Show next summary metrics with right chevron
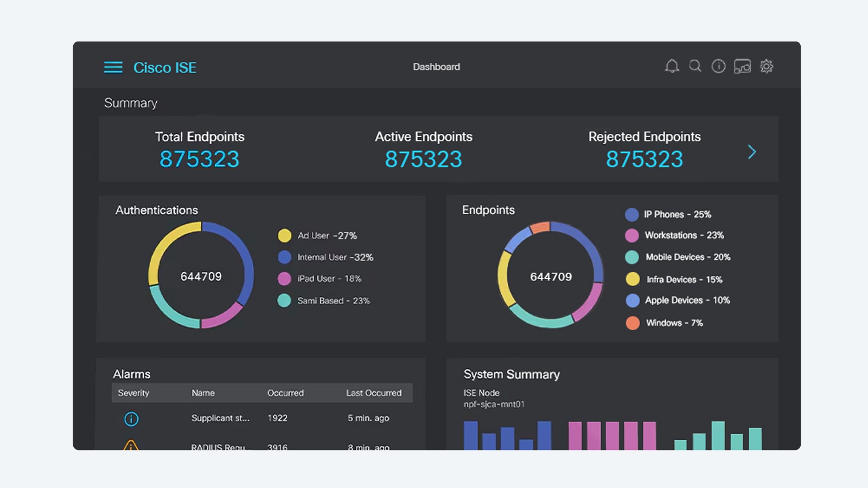Viewport: 868px width, 488px height. 751,152
